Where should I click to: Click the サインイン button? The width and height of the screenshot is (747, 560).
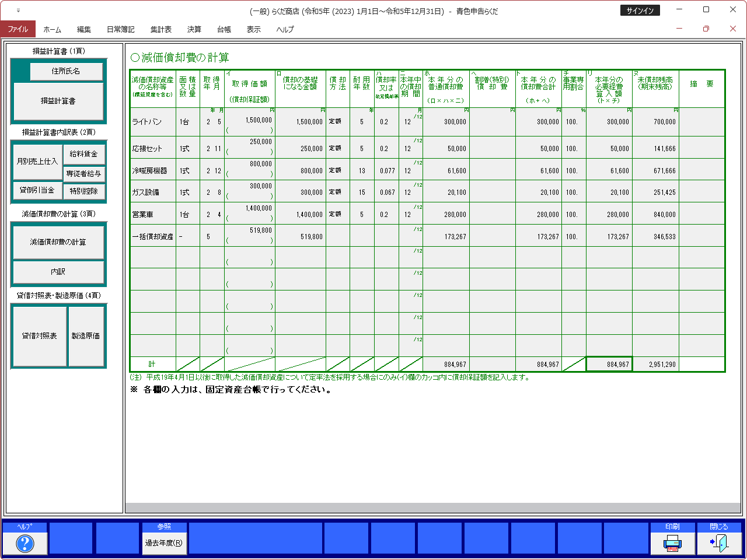(x=640, y=10)
